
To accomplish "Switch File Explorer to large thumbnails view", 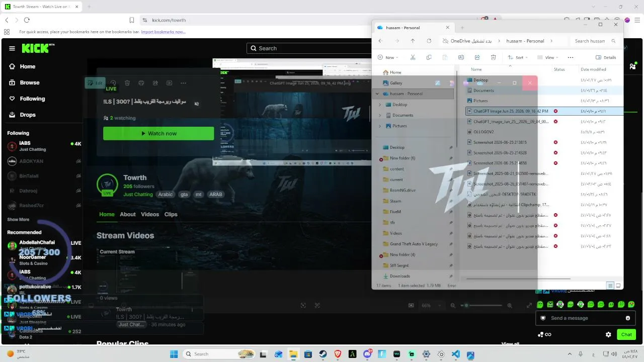I will coord(618,286).
